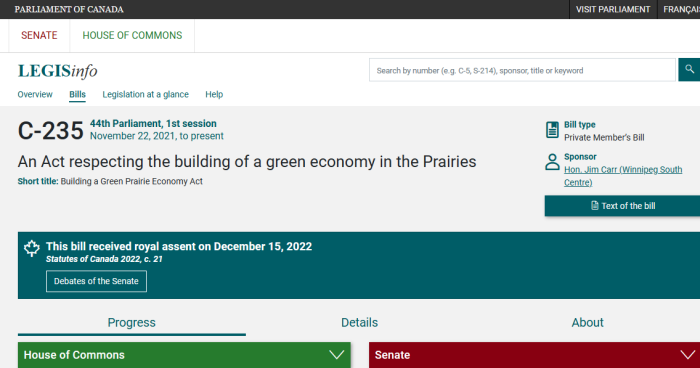
Task: Go to the SENATE site tab
Action: point(39,35)
